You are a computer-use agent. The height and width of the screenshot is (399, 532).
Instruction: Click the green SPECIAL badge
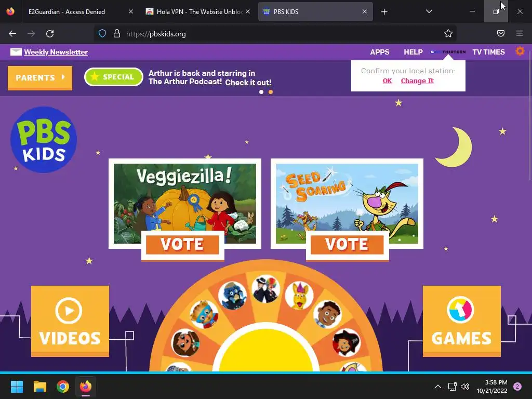click(114, 77)
